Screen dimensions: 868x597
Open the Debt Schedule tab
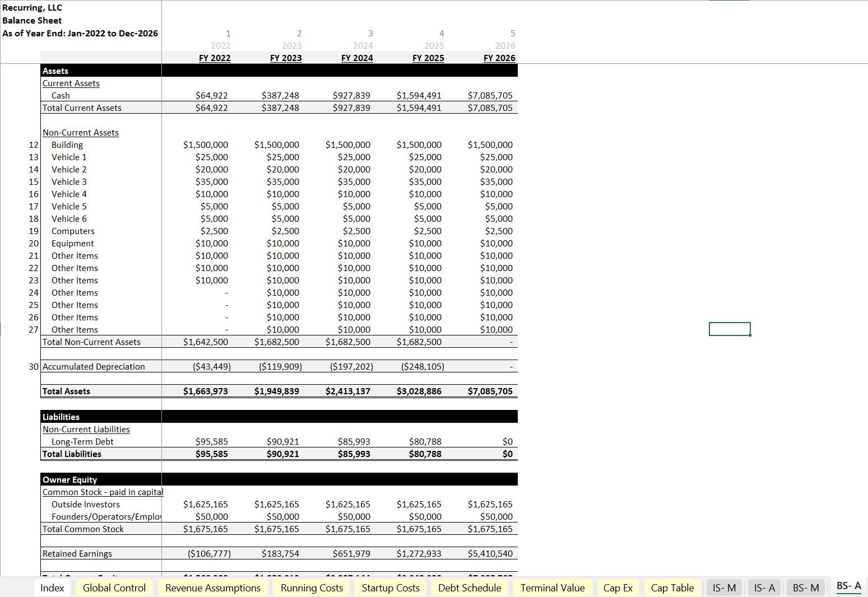470,587
